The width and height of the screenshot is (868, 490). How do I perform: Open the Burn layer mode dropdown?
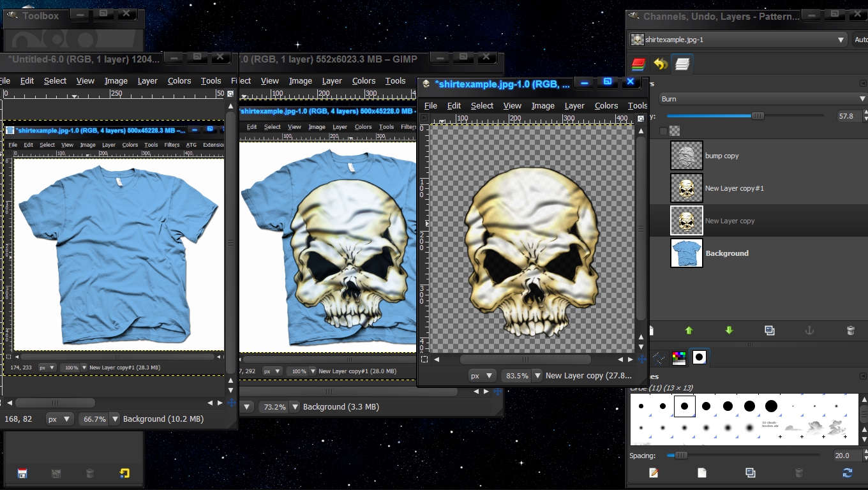(763, 99)
